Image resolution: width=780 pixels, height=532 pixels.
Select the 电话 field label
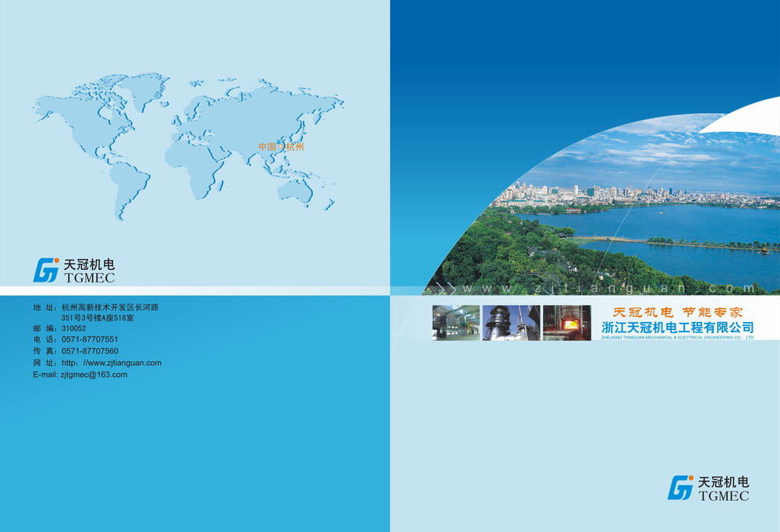44,339
